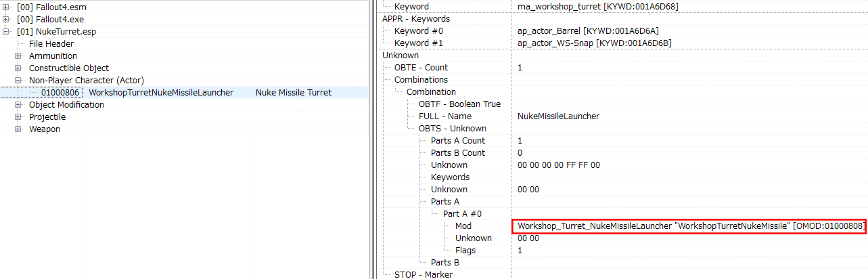Click the 00 00 00 00 FF FF 00 value
Viewport: 868px width, 279px height.
tap(559, 165)
